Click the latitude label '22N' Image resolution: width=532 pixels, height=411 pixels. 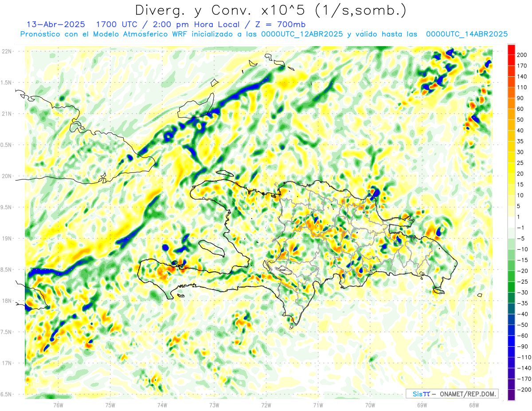(x=8, y=51)
